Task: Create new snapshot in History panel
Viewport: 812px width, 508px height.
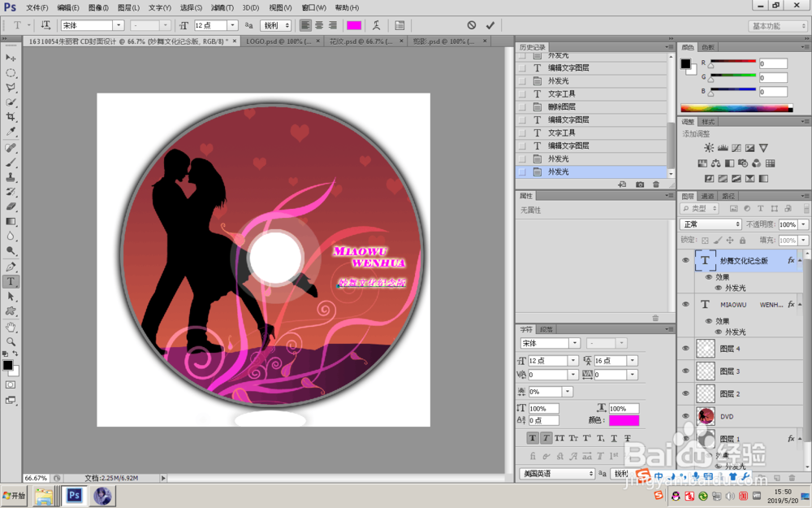Action: coord(640,185)
